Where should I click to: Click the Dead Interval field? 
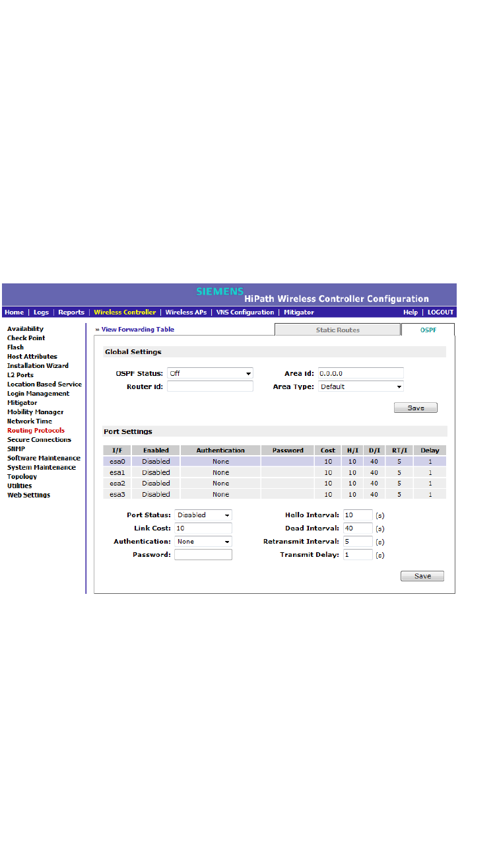(358, 528)
